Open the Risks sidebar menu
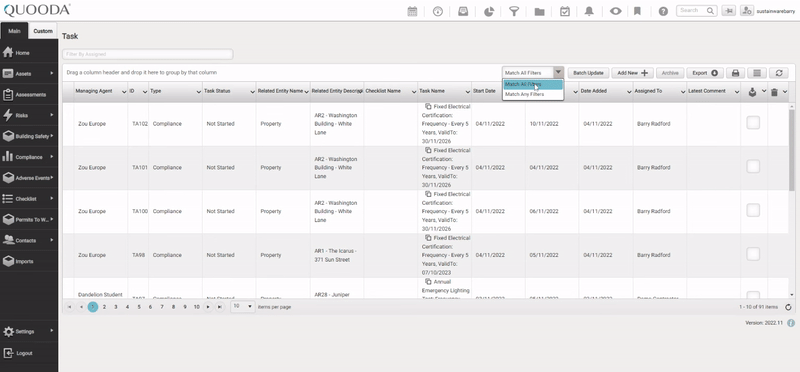 click(29, 115)
